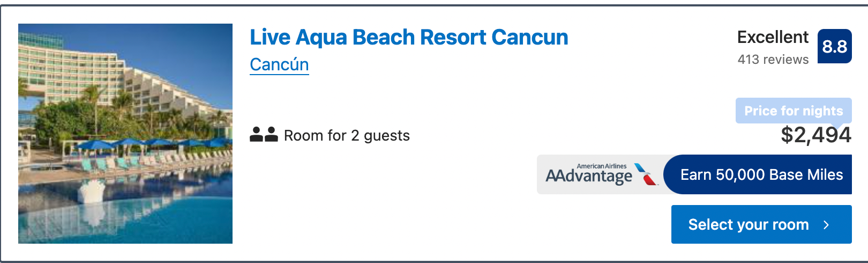Click the two-person guests icon
Image resolution: width=868 pixels, height=263 pixels.
(264, 135)
